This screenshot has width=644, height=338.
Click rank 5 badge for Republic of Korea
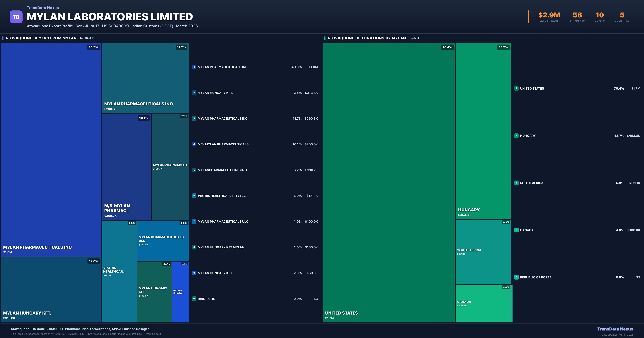tap(516, 277)
